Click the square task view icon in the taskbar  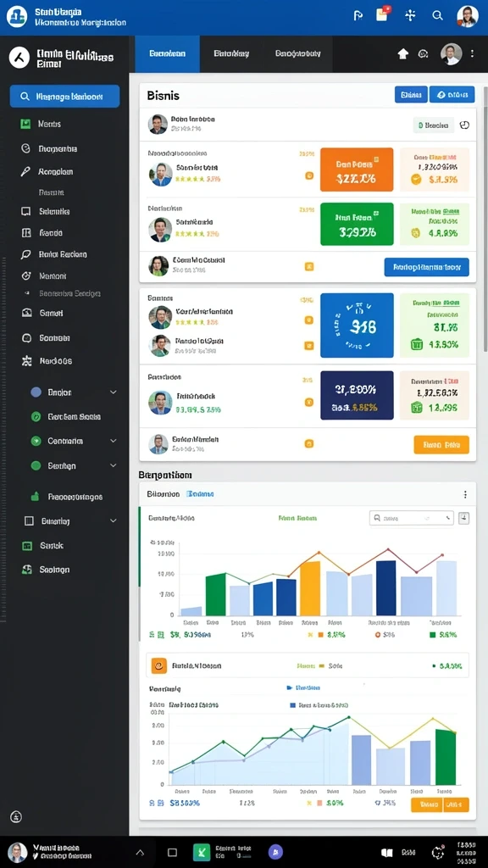[172, 853]
